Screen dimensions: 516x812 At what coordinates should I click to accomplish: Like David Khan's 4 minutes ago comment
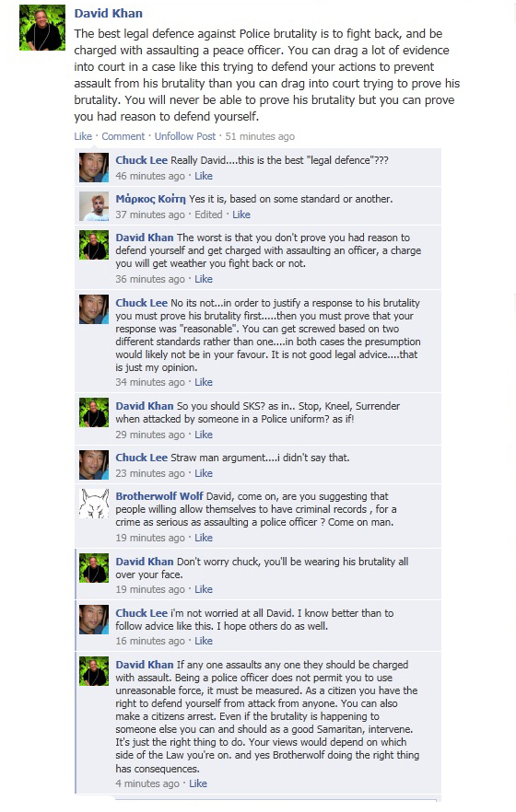(x=198, y=783)
